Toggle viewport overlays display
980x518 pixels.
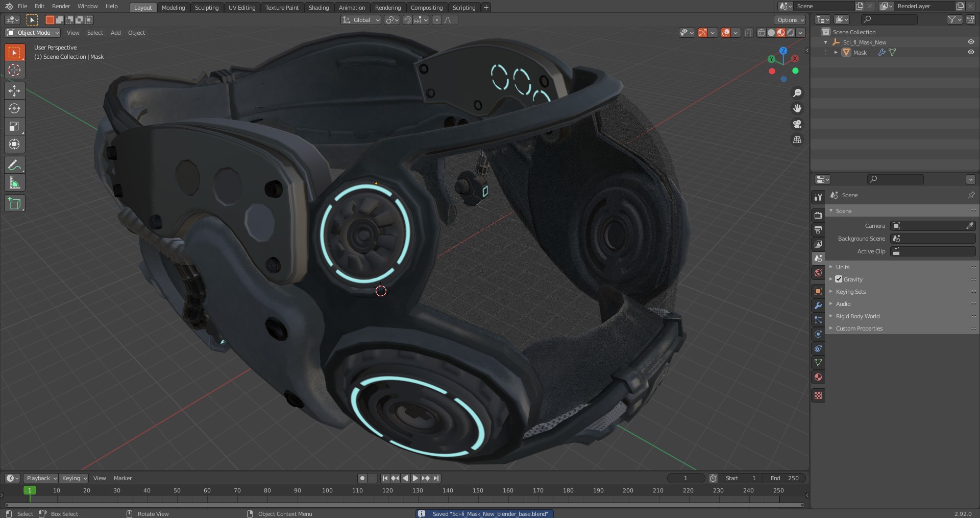click(x=726, y=33)
